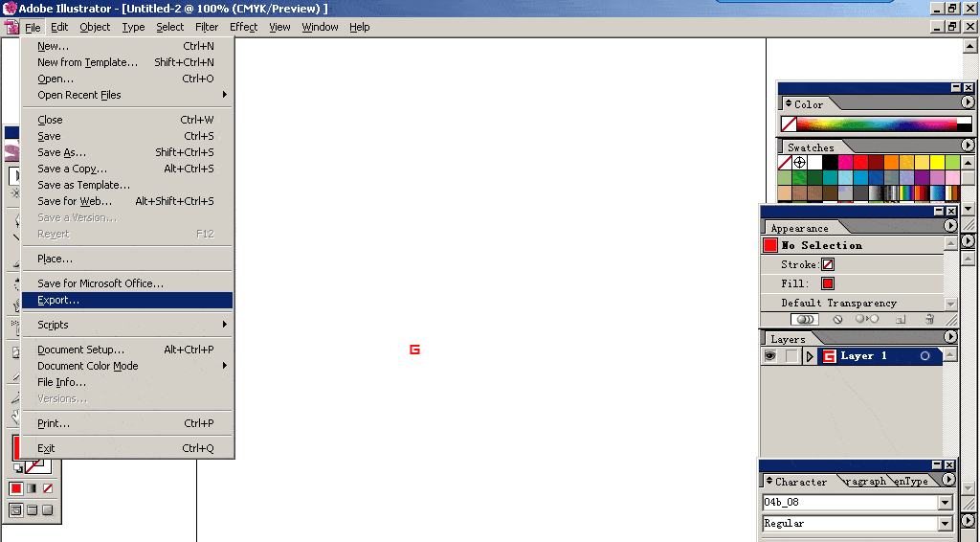Image resolution: width=980 pixels, height=542 pixels.
Task: Click the color spectrum bar in Color panel
Action: tap(877, 124)
